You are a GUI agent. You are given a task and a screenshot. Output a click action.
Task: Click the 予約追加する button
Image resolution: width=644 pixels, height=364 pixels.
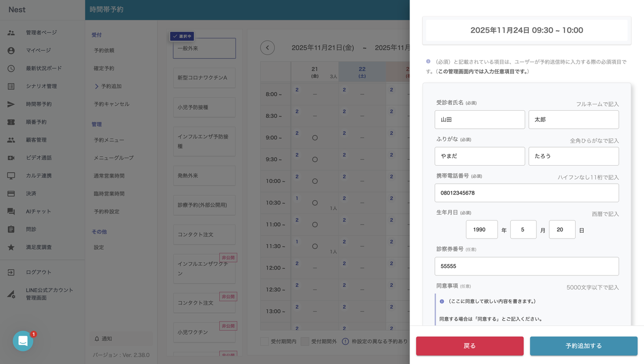pos(584,346)
